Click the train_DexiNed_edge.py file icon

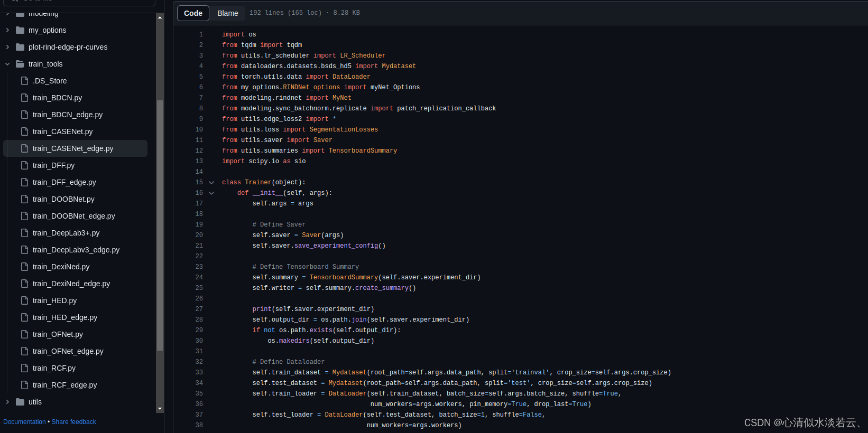[x=24, y=284]
